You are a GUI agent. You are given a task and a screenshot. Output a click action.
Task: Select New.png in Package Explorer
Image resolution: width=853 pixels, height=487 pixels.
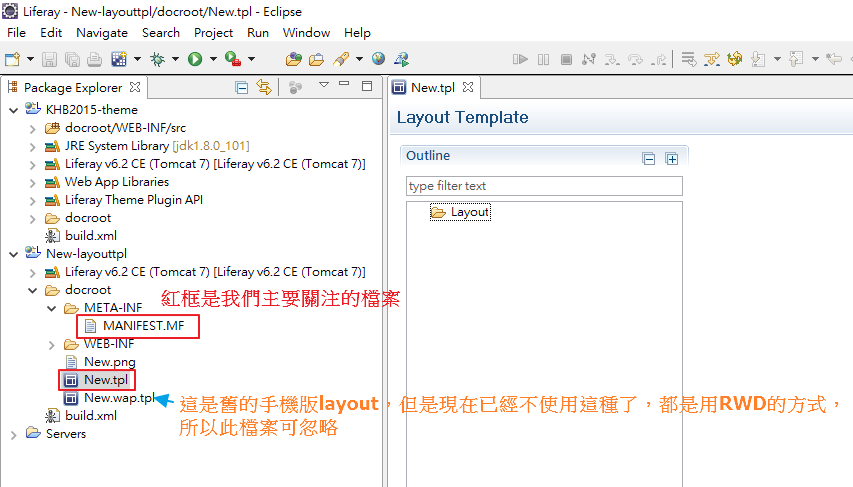point(109,362)
